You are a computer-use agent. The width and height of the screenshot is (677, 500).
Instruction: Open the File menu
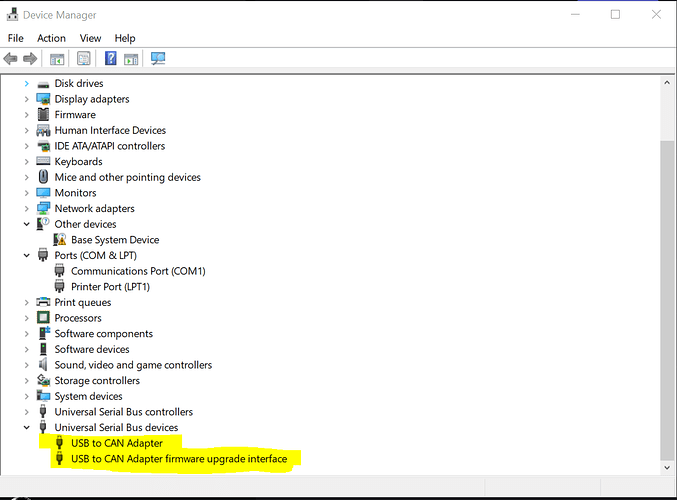pos(15,38)
